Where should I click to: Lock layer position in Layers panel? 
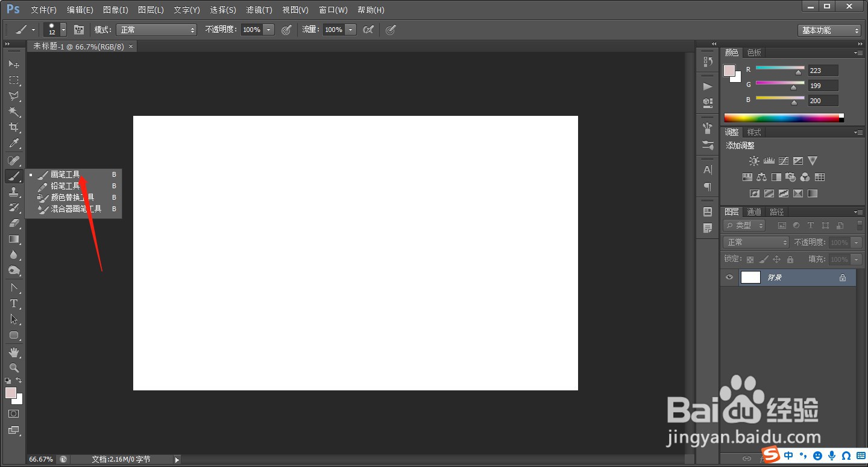click(x=776, y=259)
